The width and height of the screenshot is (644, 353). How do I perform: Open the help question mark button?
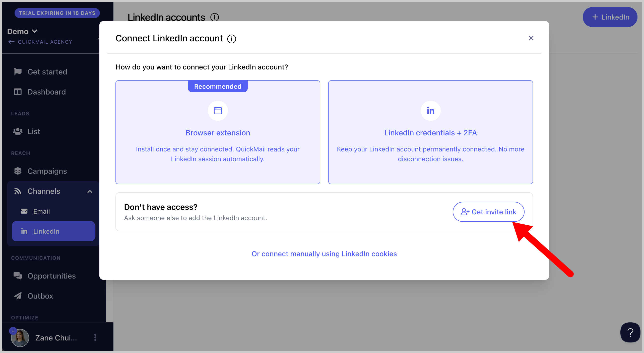click(x=630, y=332)
